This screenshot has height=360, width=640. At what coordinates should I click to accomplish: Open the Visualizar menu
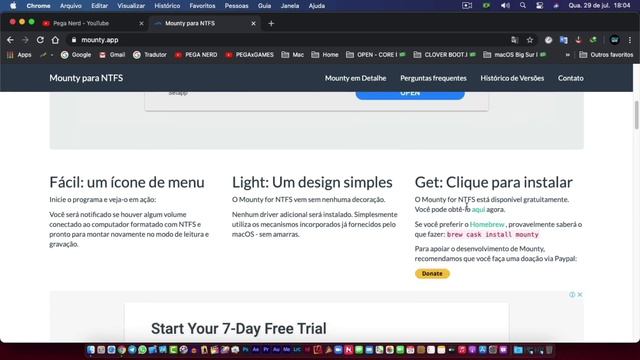[131, 6]
